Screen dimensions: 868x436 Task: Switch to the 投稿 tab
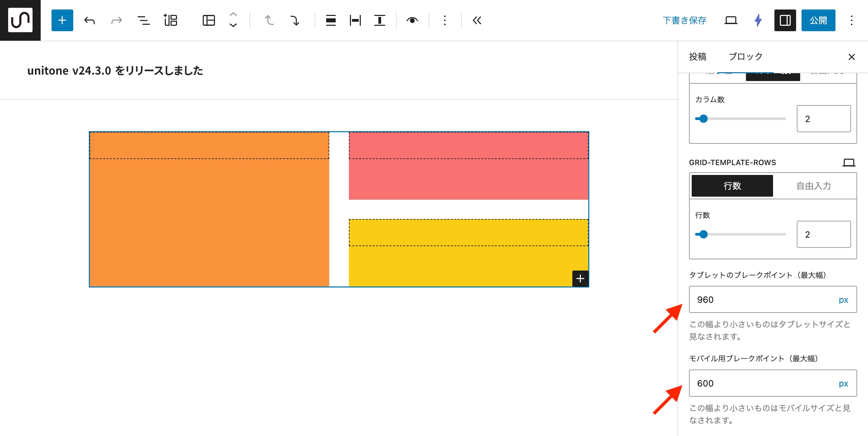pyautogui.click(x=698, y=57)
